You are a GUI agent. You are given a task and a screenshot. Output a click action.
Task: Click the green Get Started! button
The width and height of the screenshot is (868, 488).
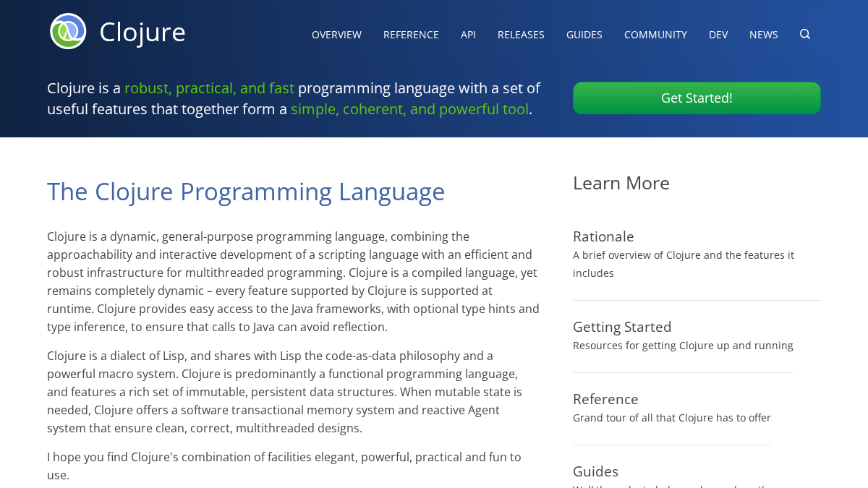(697, 98)
